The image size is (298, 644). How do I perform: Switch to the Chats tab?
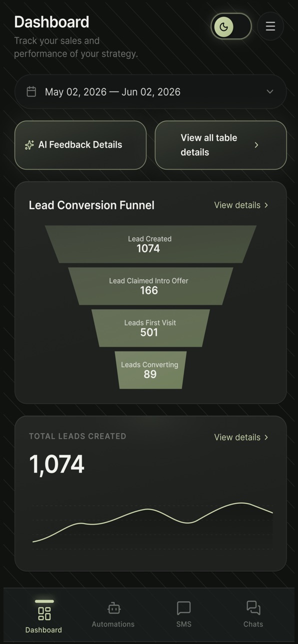[253, 614]
